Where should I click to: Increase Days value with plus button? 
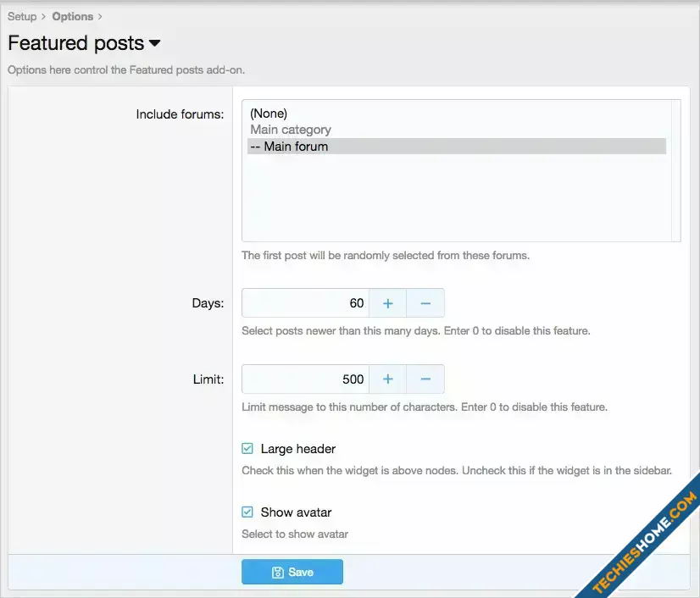pyautogui.click(x=388, y=303)
